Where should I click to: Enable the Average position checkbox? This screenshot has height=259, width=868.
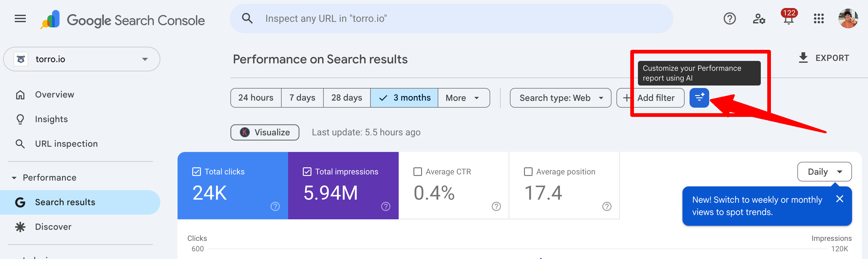[x=528, y=172]
